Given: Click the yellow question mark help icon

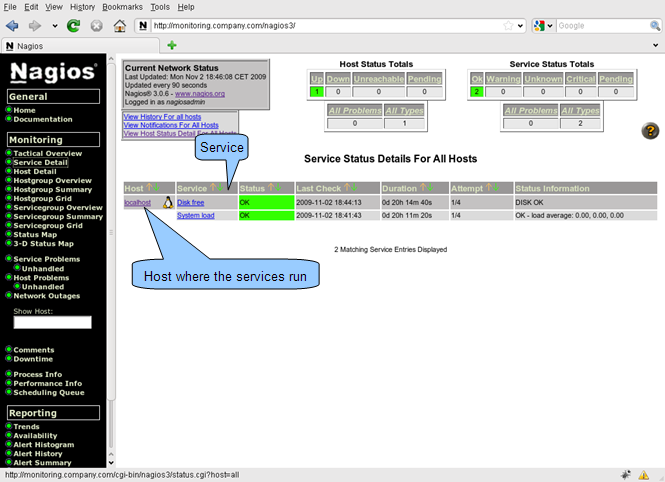Looking at the screenshot, I should point(650,131).
